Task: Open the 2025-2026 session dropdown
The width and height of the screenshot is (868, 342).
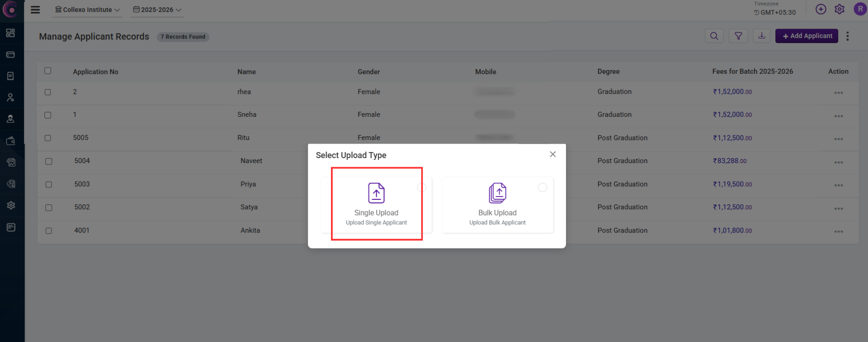Action: (157, 10)
